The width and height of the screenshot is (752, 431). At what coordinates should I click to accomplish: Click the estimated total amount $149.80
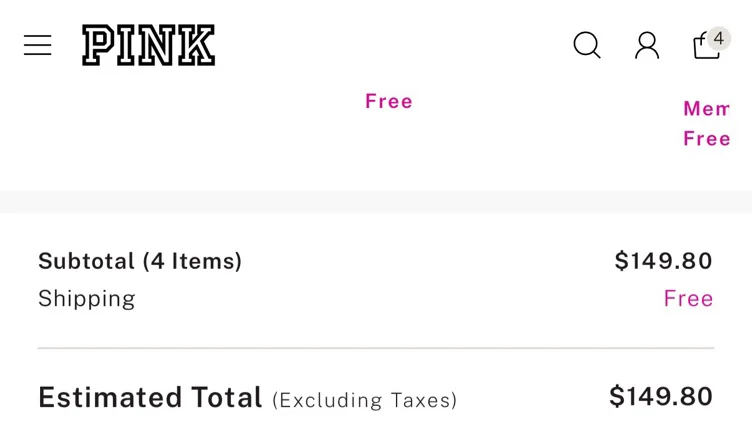pos(661,396)
